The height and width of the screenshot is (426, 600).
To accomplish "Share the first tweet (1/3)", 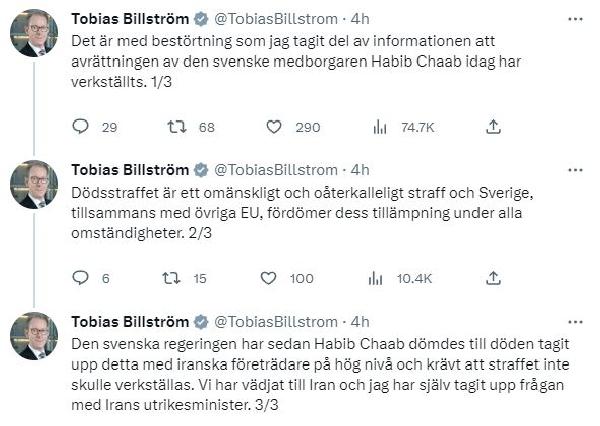I will 492,127.
